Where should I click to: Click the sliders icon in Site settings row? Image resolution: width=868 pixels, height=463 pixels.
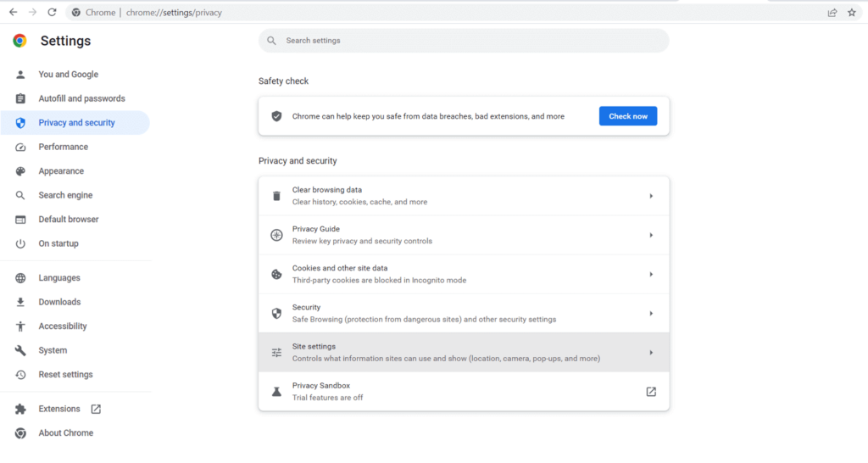276,352
